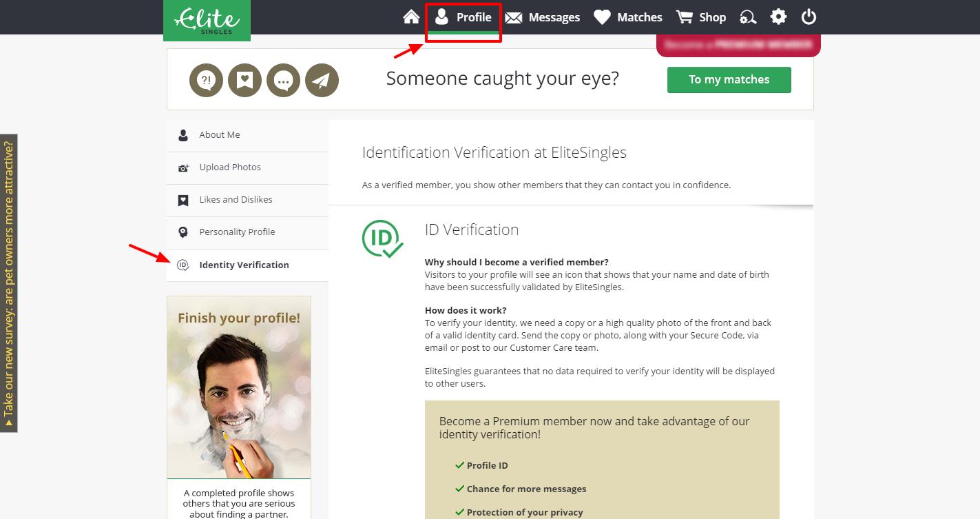Open the Shop in the navigation
The height and width of the screenshot is (519, 980).
(701, 17)
